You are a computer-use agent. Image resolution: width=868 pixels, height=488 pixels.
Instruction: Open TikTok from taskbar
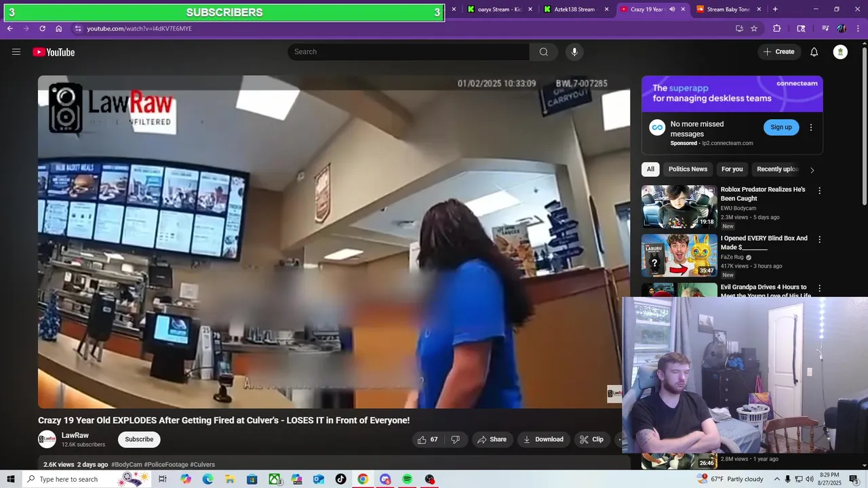[x=340, y=479]
